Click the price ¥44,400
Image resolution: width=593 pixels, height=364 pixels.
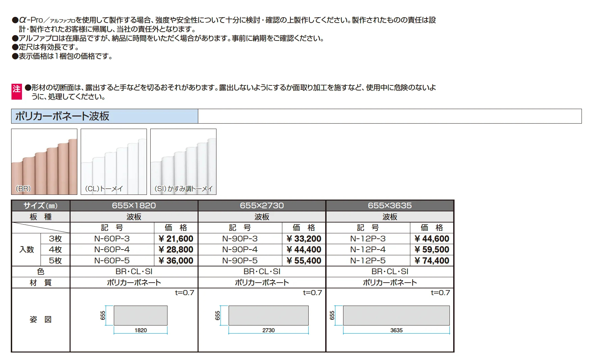[304, 250]
